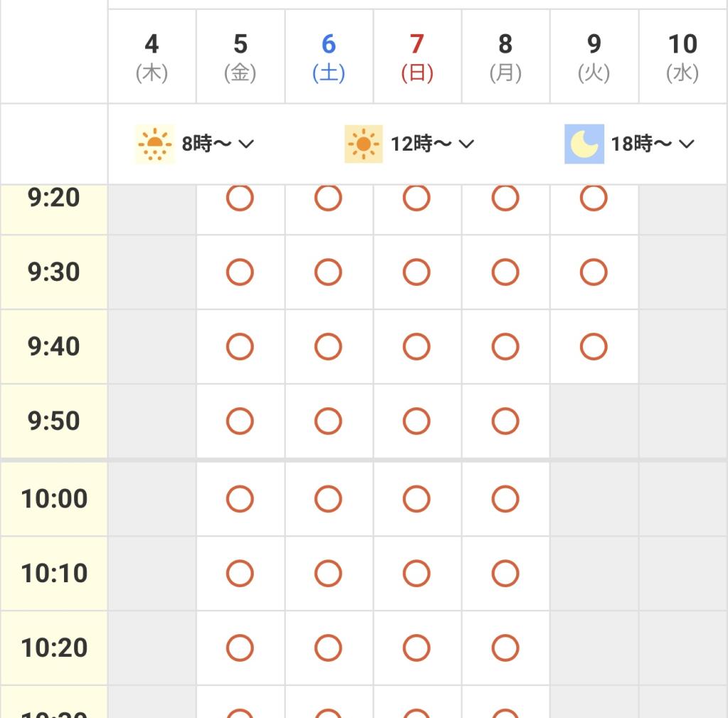The width and height of the screenshot is (728, 718).
Task: Select the 9:40 availability circle on Tuesday 9
Action: coord(594,347)
